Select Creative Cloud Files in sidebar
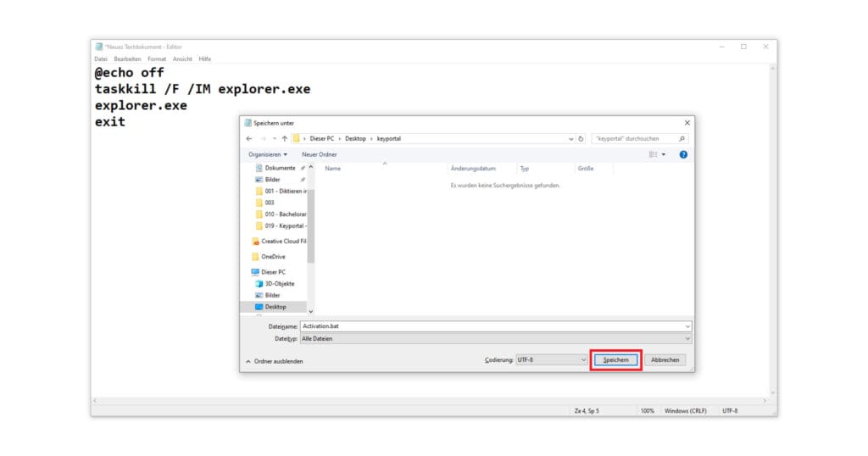Screen dimensions: 868x456 pos(282,241)
